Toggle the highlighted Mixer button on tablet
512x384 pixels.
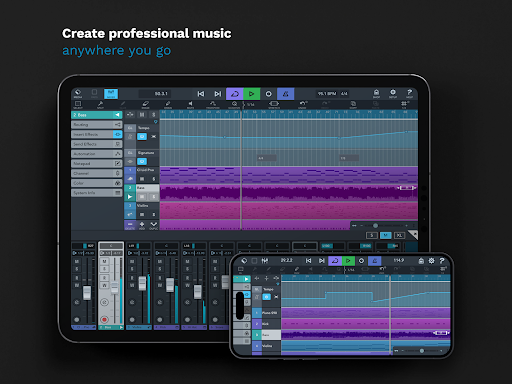point(111,94)
